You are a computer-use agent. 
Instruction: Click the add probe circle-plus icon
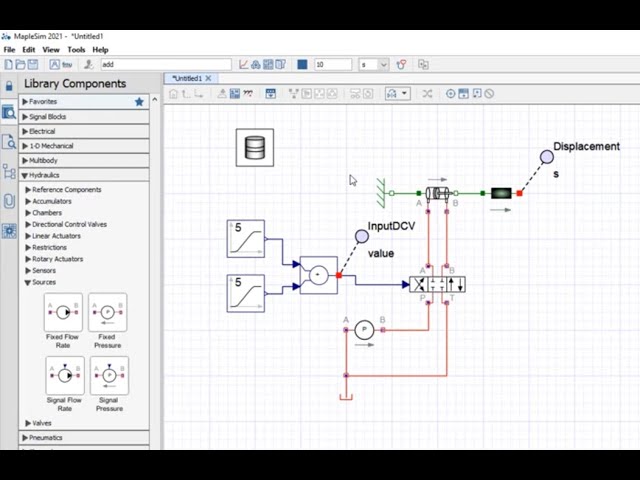[x=450, y=94]
